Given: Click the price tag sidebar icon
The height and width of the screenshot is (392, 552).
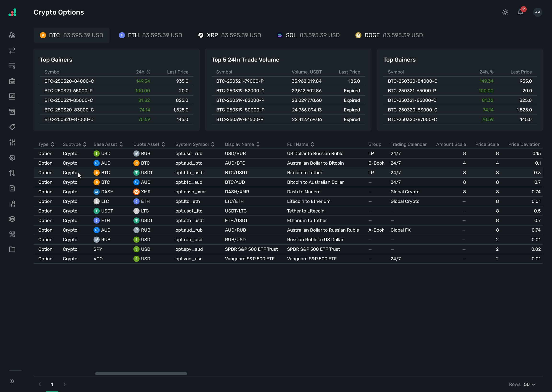Looking at the screenshot, I should (x=12, y=127).
